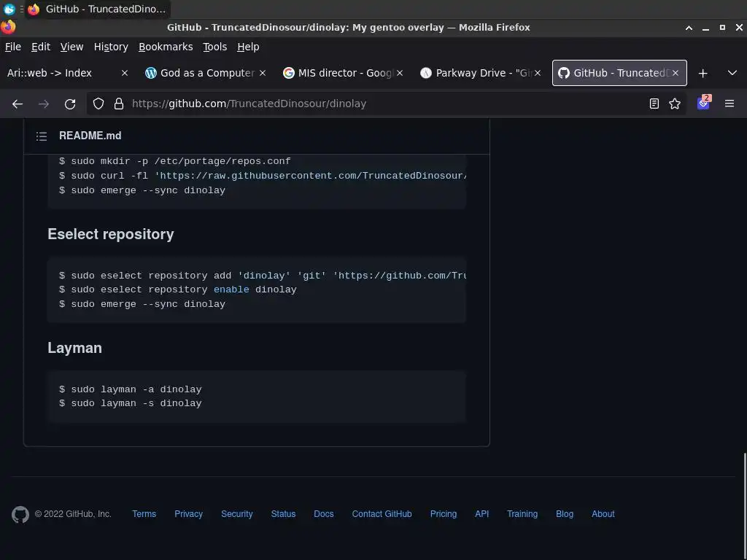The image size is (747, 560).
Task: Click the README.md file title
Action: click(x=90, y=136)
